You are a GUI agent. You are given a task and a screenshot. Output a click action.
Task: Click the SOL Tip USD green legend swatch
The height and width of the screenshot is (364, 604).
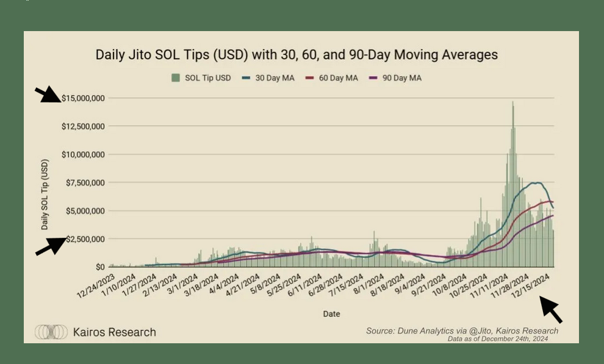pyautogui.click(x=176, y=77)
